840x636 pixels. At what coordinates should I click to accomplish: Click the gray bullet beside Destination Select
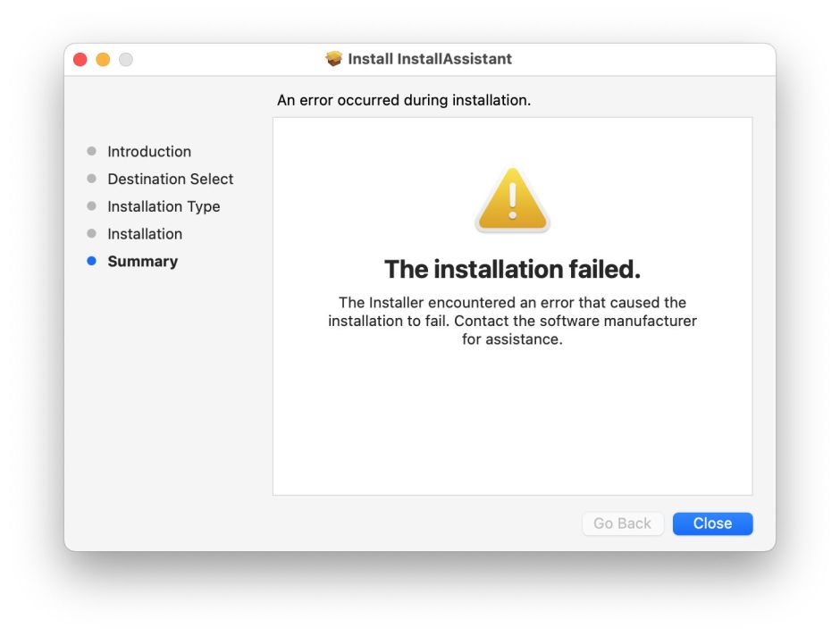pyautogui.click(x=91, y=180)
